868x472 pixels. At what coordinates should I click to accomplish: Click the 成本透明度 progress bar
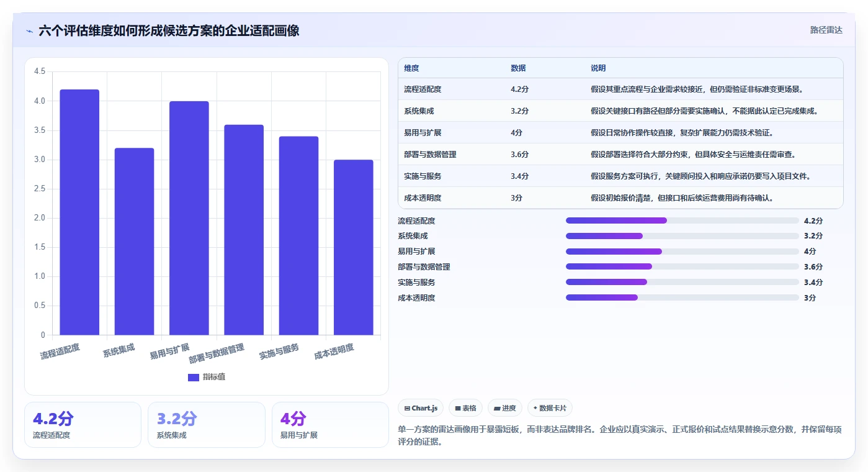pyautogui.click(x=682, y=297)
